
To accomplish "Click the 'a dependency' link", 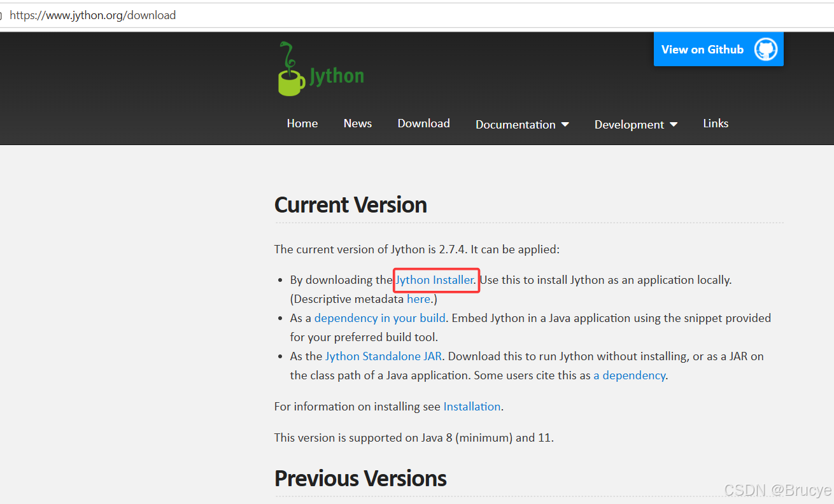I will coord(630,375).
